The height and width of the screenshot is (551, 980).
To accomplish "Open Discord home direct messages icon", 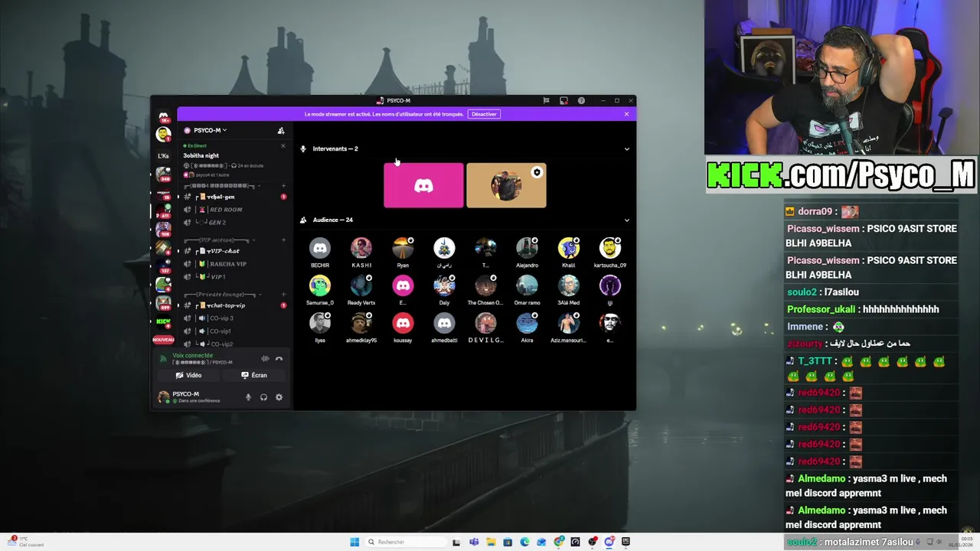I will [163, 117].
